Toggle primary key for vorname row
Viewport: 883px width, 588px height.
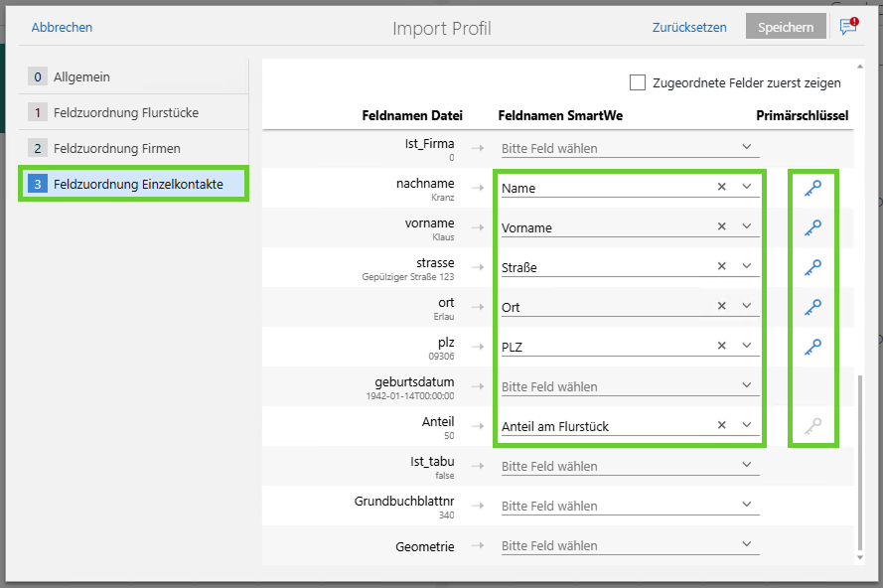pyautogui.click(x=812, y=227)
